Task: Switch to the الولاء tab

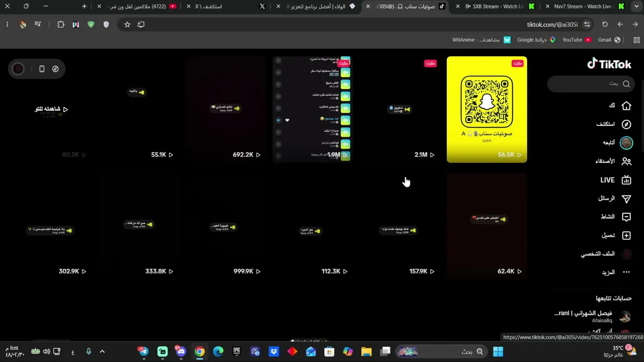Action: click(x=316, y=7)
